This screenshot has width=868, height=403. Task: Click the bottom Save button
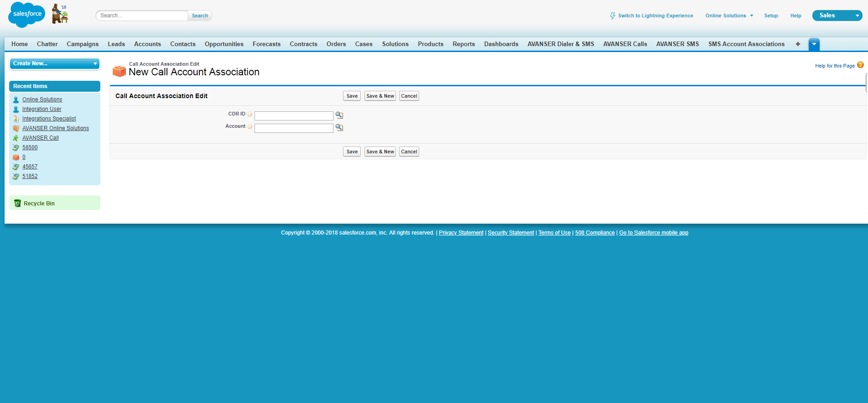[352, 152]
